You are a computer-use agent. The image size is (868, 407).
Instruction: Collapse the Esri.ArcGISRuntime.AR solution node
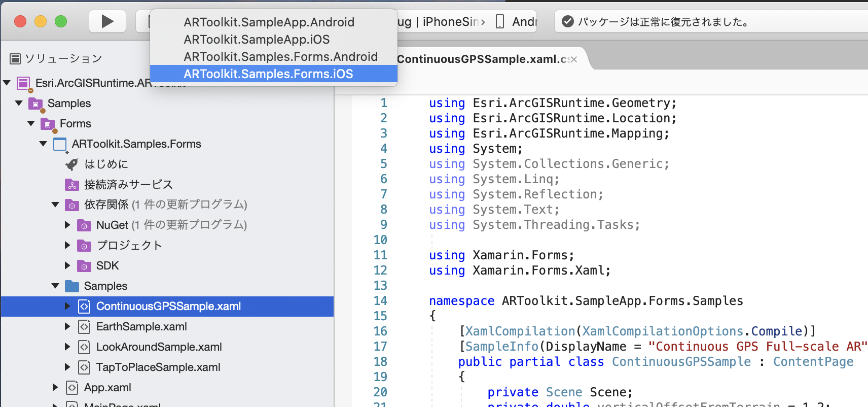pyautogui.click(x=7, y=83)
